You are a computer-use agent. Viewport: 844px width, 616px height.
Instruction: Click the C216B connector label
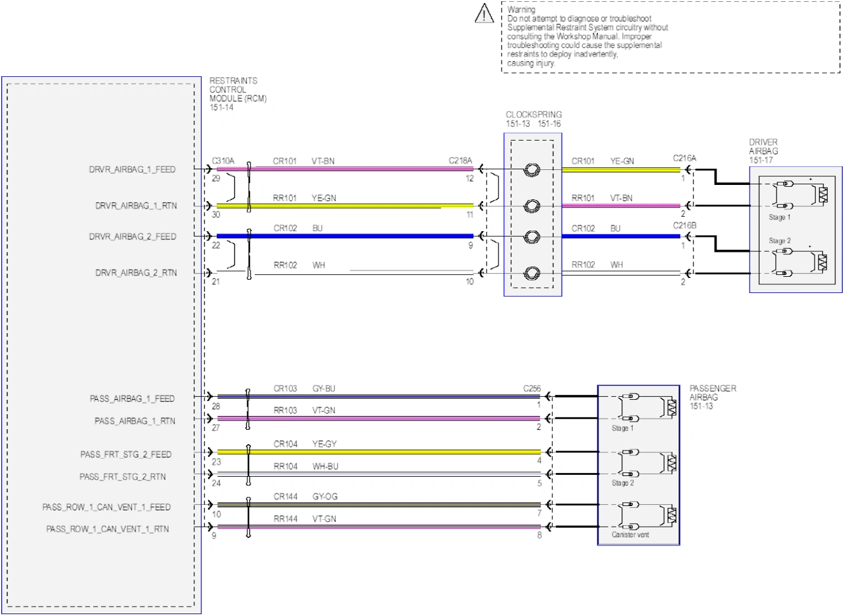pyautogui.click(x=684, y=226)
